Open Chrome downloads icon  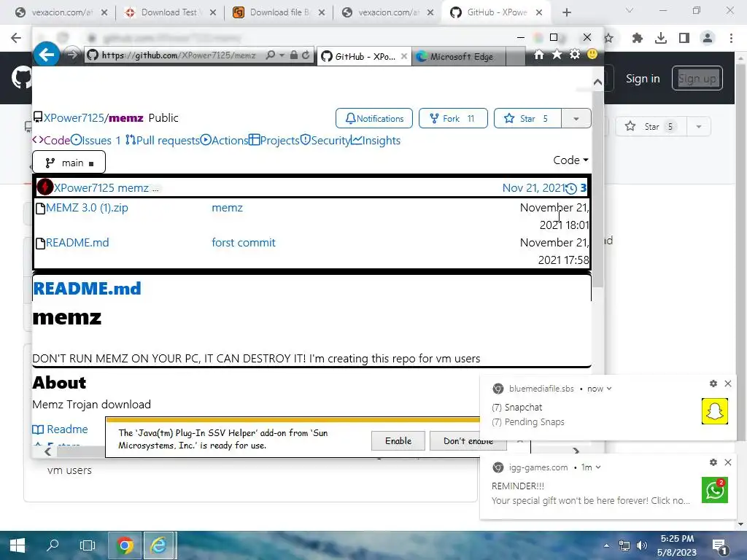pos(661,38)
